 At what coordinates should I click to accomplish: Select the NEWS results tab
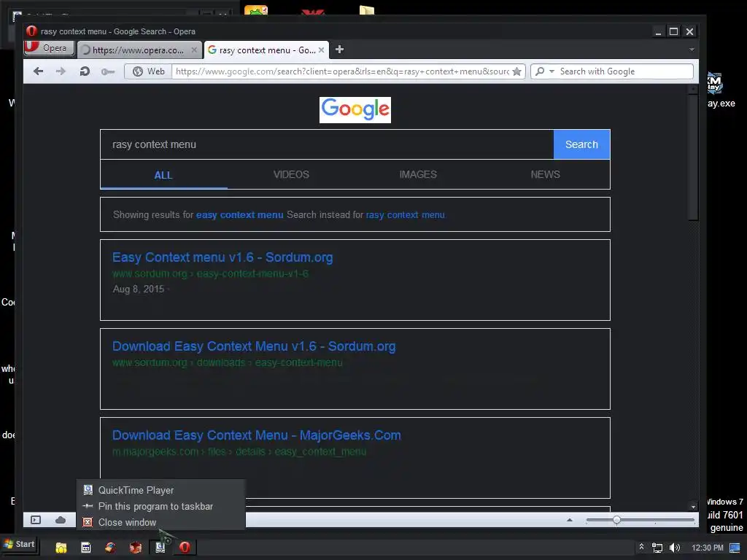pyautogui.click(x=545, y=175)
